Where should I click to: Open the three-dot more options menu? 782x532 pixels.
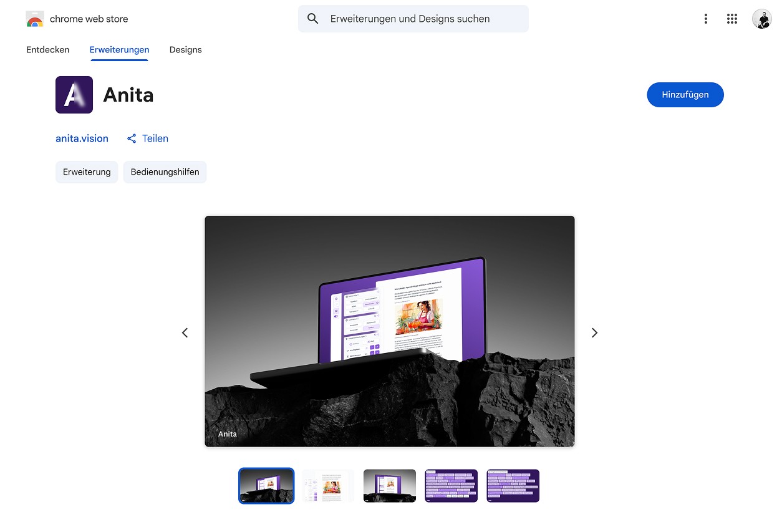coord(706,19)
